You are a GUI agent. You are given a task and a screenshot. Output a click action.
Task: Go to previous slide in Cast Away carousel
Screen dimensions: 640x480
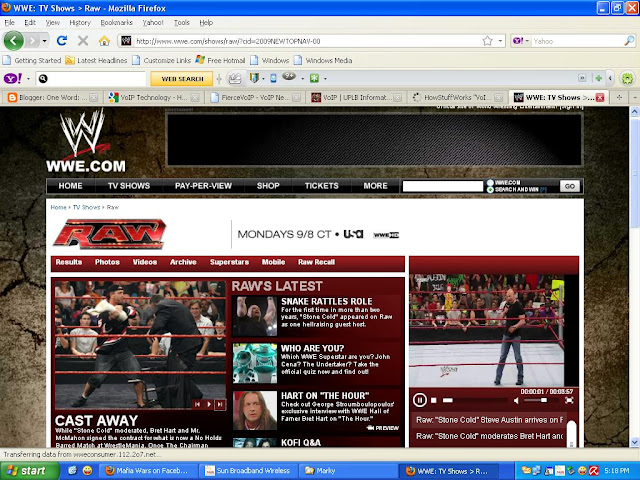tap(198, 404)
